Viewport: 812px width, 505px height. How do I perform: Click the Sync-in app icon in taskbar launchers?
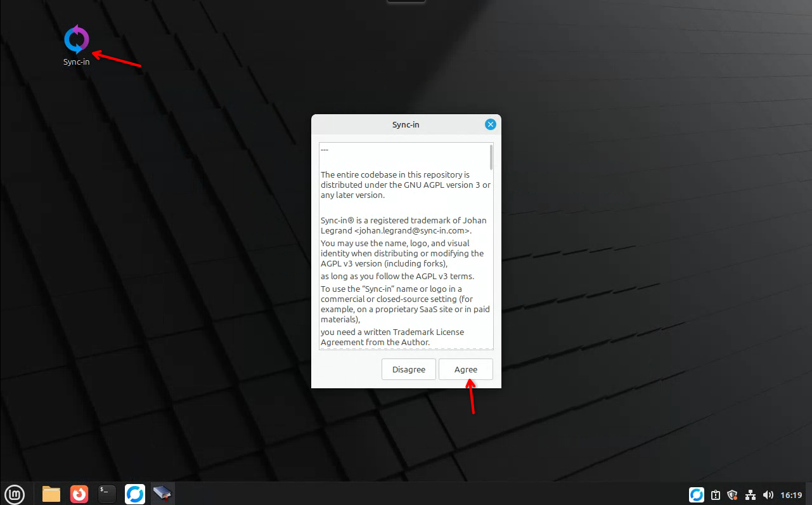[135, 494]
